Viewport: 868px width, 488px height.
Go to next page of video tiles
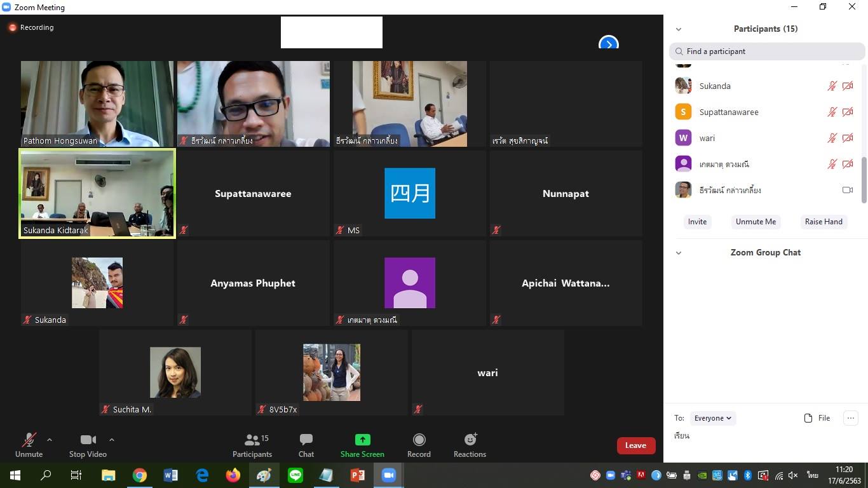608,44
